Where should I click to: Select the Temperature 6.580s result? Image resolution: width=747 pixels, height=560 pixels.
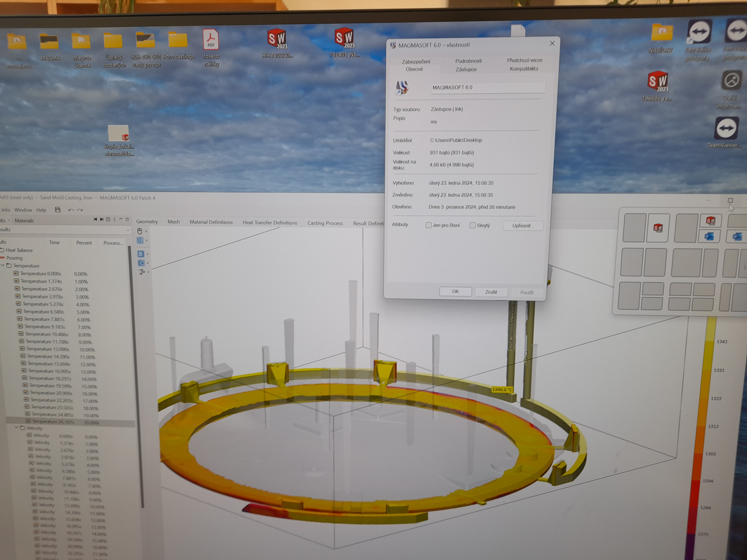pos(44,312)
